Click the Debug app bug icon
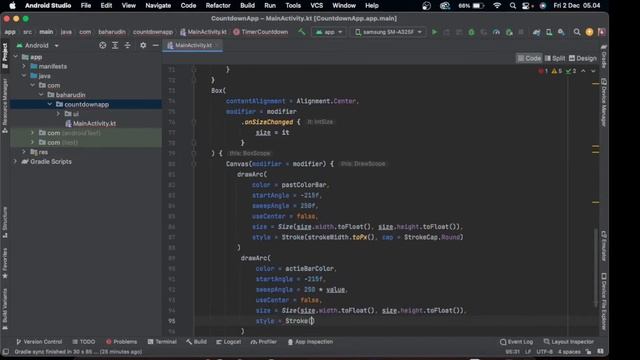Viewport: 640px width, 360px height. tap(471, 32)
